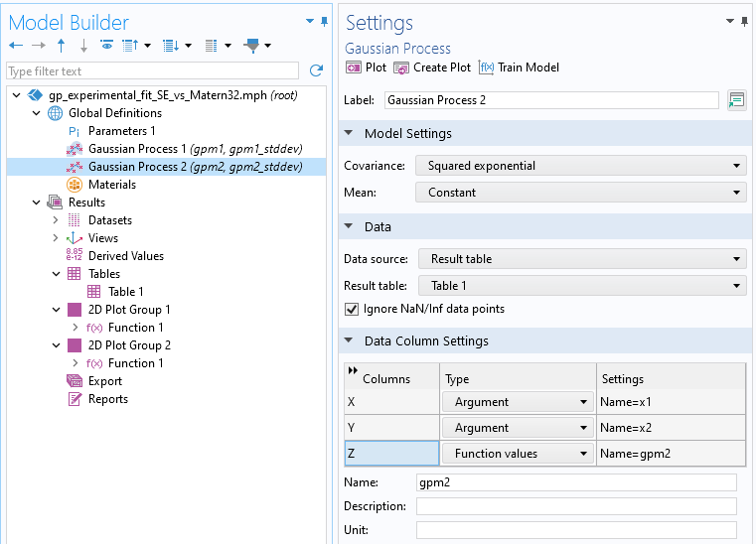Expand the Datasets node

tap(56, 220)
